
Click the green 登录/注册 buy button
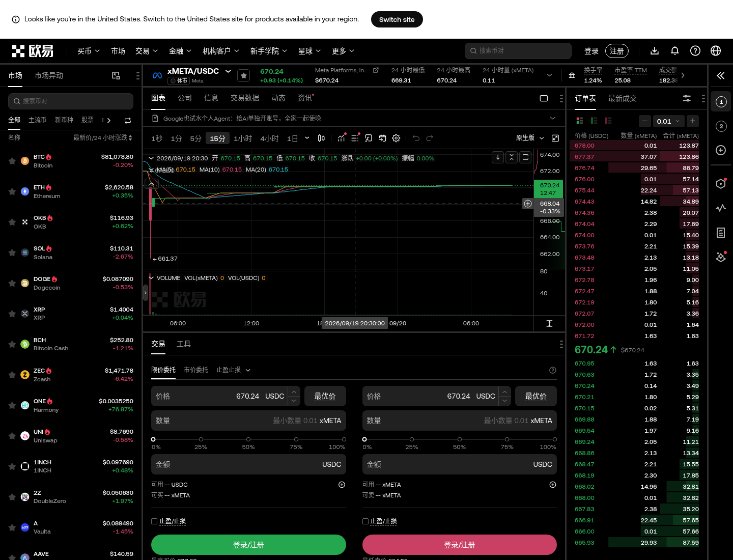tap(248, 545)
